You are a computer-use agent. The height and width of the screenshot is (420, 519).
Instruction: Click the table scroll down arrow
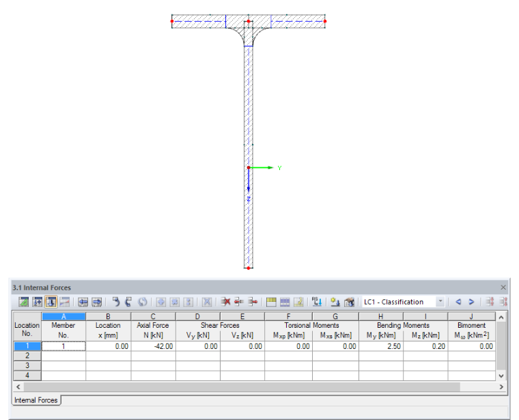[x=501, y=376]
